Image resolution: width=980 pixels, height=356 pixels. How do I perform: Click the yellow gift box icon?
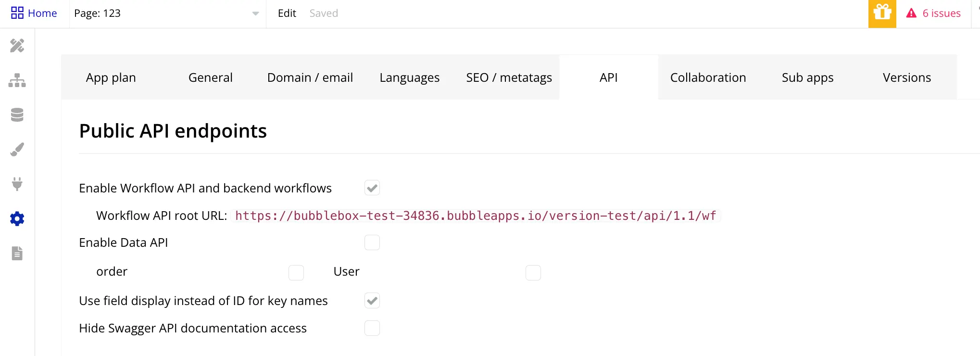click(882, 13)
